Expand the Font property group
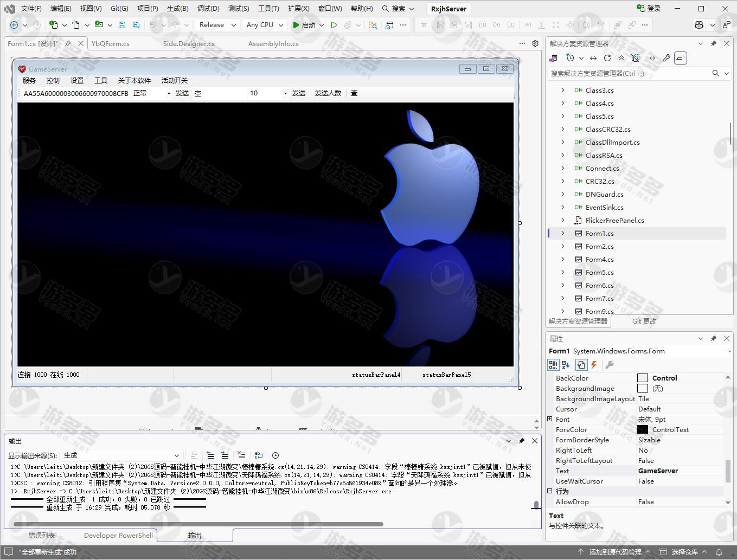The image size is (737, 560). pos(550,419)
